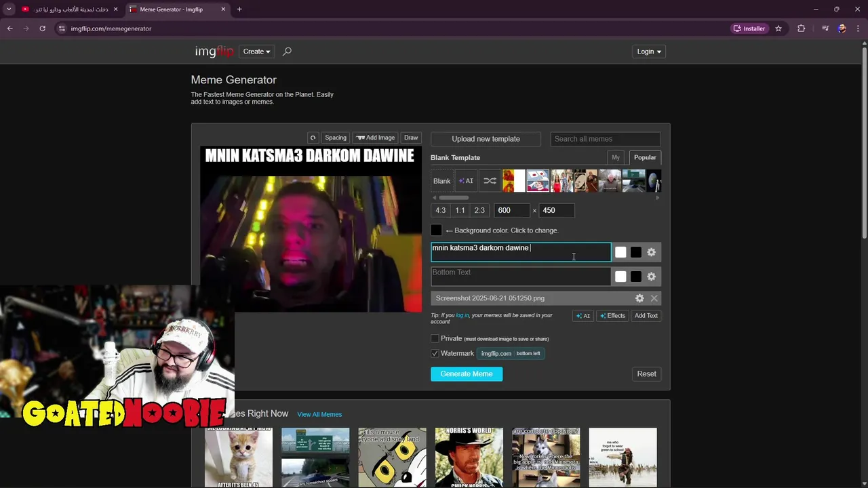The width and height of the screenshot is (868, 488).
Task: Open settings gear for the top text box
Action: 651,252
